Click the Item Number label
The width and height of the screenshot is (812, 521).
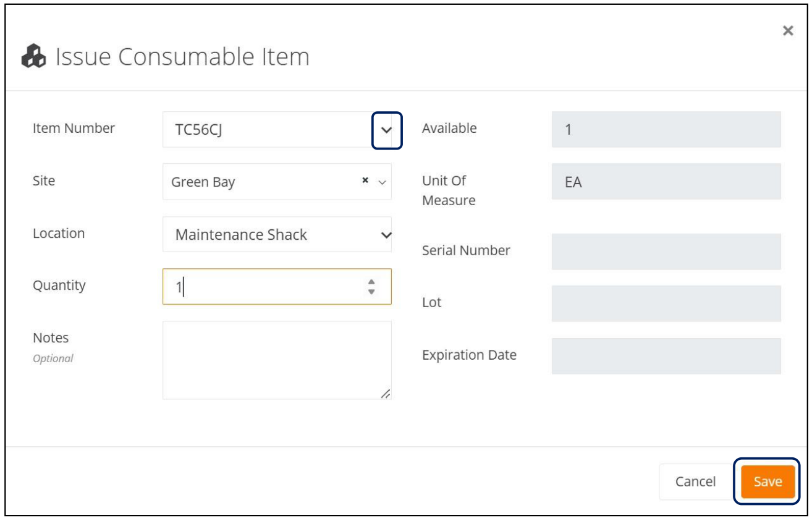tap(74, 129)
